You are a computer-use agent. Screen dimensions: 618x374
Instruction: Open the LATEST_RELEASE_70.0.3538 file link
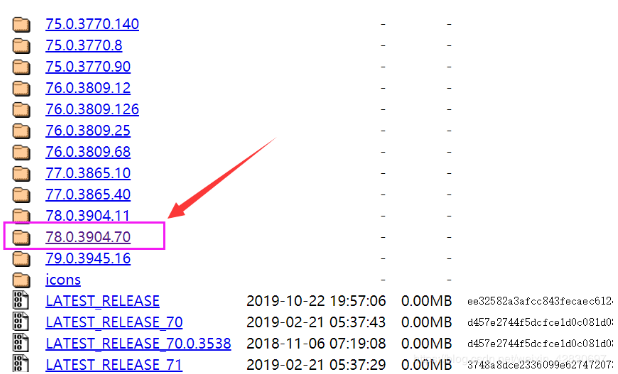138,344
